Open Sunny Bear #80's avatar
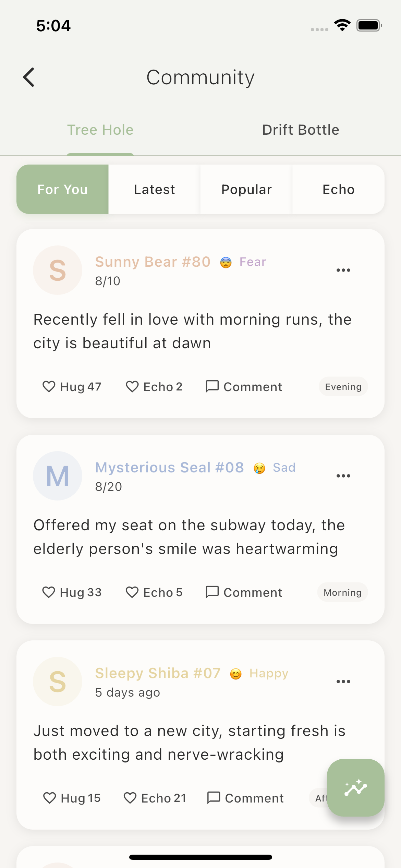Image resolution: width=401 pixels, height=868 pixels. (57, 270)
